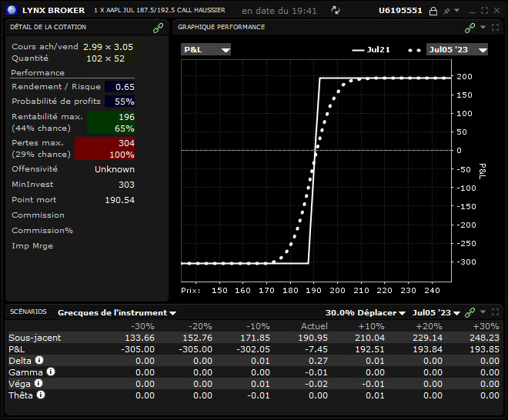
Task: Open the Grecques de l'instrument dropdown
Action: tap(117, 313)
